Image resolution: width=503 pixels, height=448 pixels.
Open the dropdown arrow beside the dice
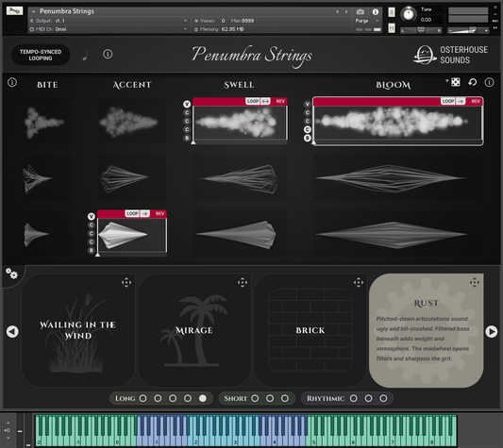click(x=447, y=81)
